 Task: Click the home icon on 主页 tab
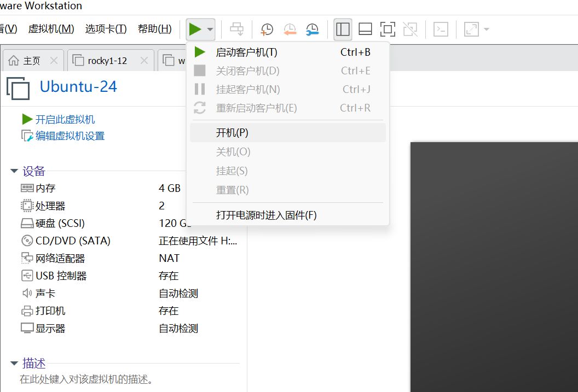click(14, 60)
